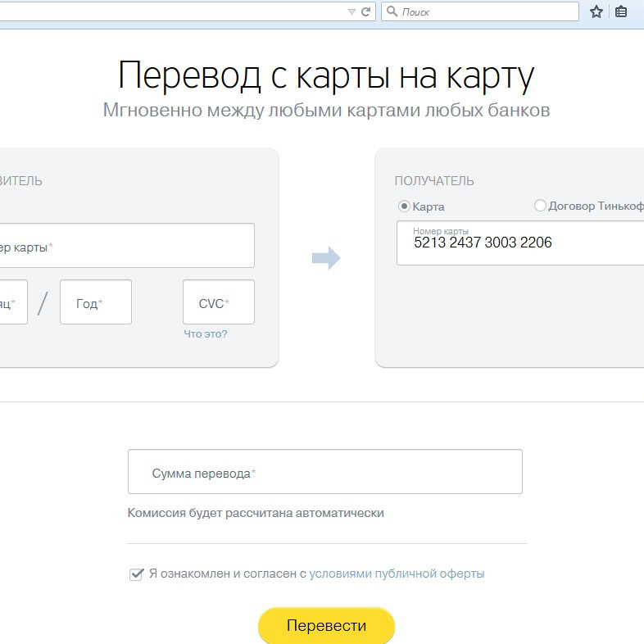644x644 pixels.
Task: Click the CVC code field
Action: click(x=219, y=302)
